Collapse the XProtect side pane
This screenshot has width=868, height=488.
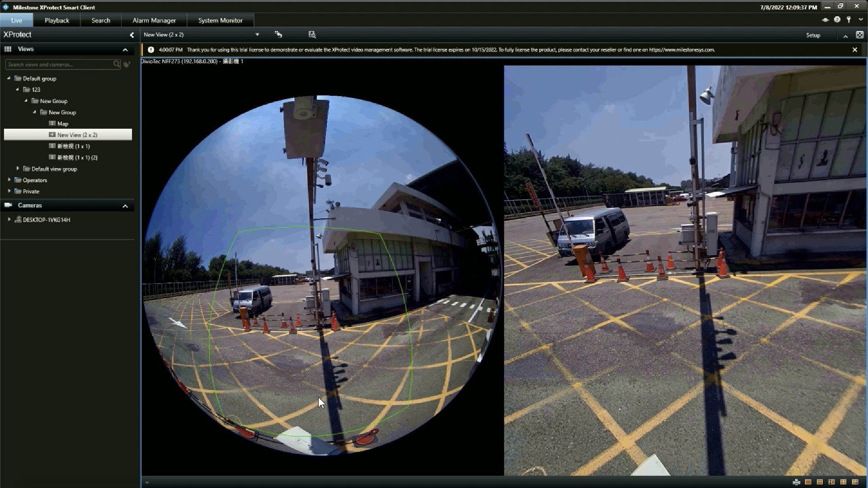(132, 35)
